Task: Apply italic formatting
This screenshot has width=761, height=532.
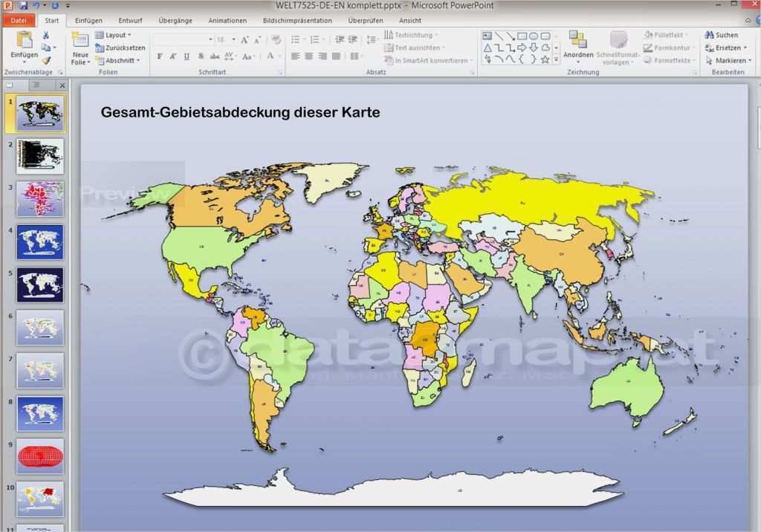Action: tap(172, 56)
